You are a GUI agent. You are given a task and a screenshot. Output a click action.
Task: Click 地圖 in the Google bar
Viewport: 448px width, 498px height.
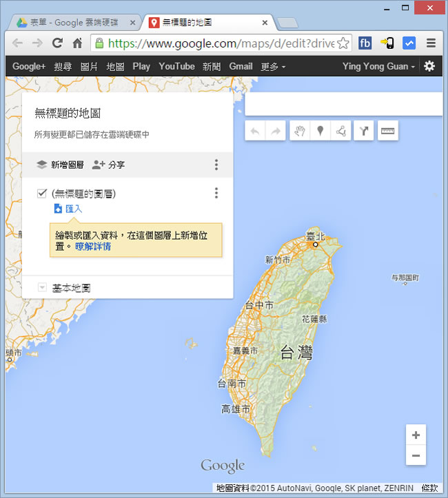tap(115, 67)
